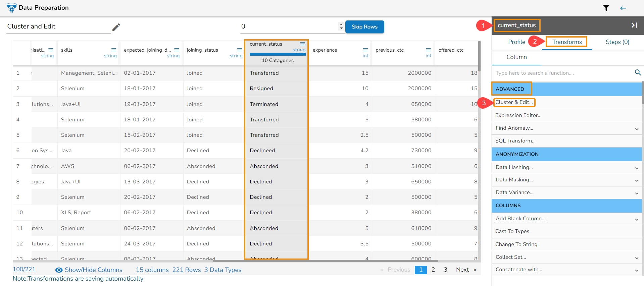This screenshot has width=644, height=286.
Task: Open the Steps (0) tab
Action: [617, 42]
